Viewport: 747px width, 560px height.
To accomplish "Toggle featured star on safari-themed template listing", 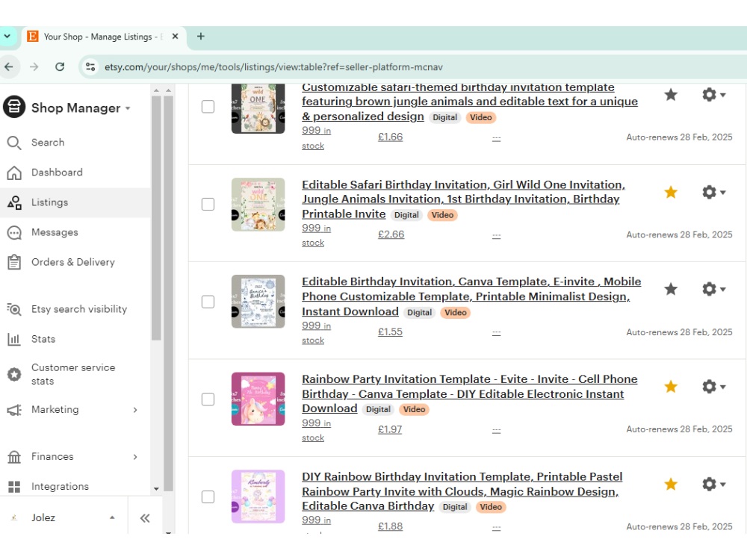I will click(671, 95).
